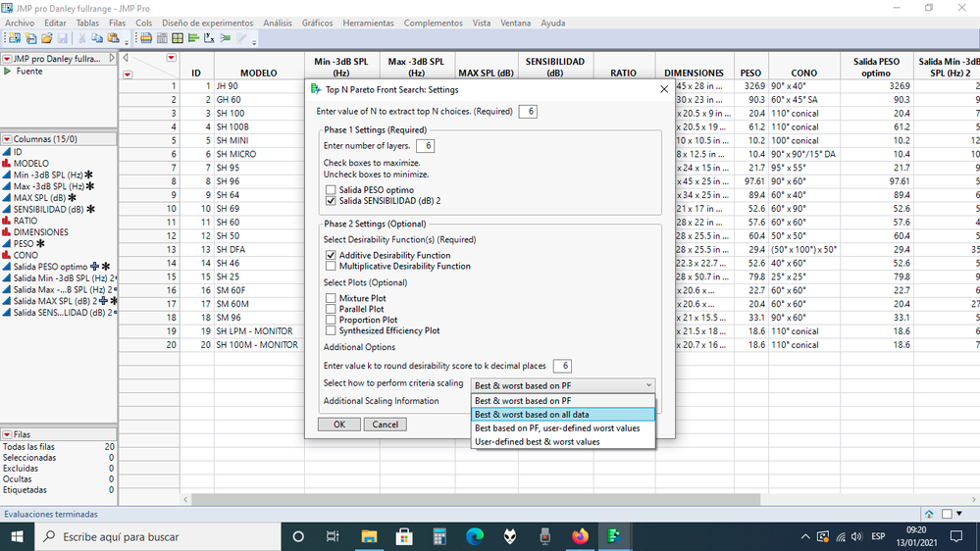This screenshot has width=980, height=551.
Task: Click the Copy toolbar icon
Action: 97,38
